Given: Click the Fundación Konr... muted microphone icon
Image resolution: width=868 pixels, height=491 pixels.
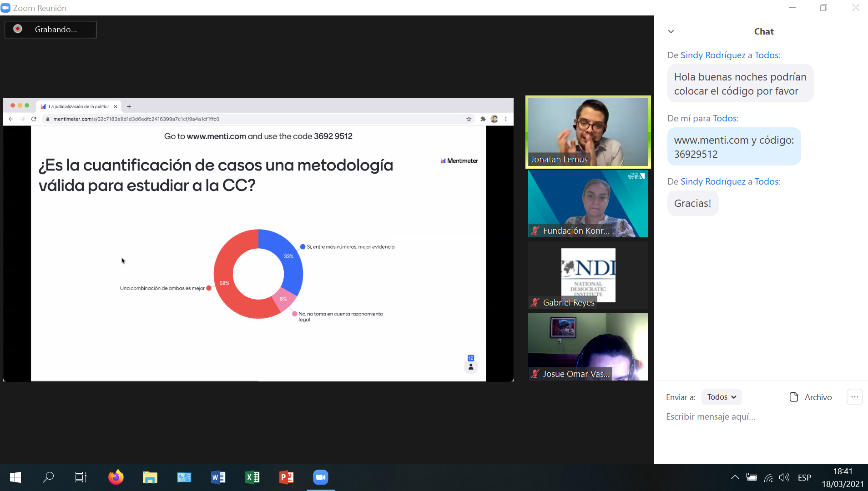Looking at the screenshot, I should coord(535,231).
